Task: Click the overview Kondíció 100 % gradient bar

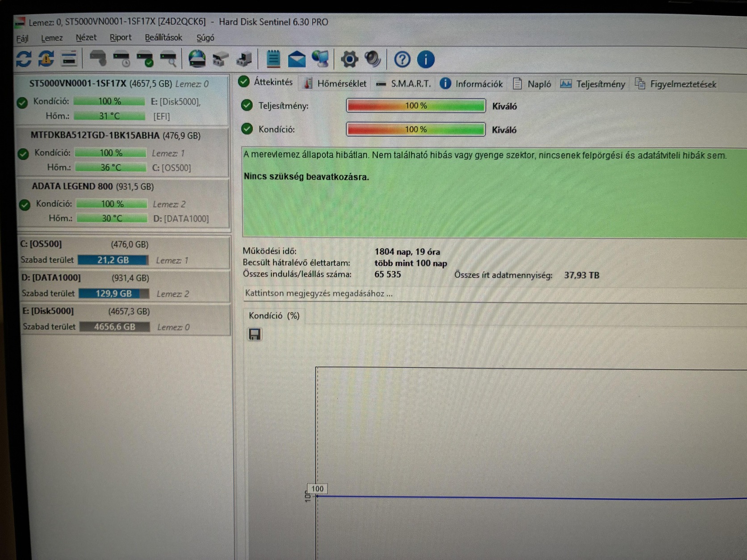Action: coord(416,129)
